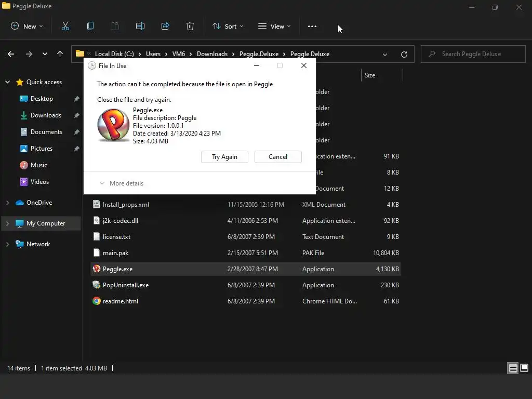
Task: Collapse the Quick access tree
Action: pyautogui.click(x=7, y=82)
